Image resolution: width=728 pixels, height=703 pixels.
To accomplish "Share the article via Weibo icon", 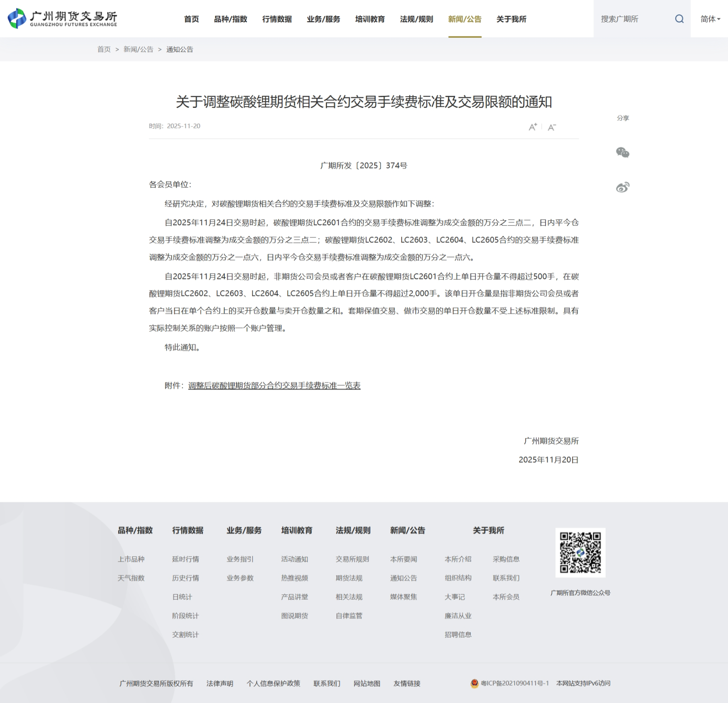I will coord(622,187).
